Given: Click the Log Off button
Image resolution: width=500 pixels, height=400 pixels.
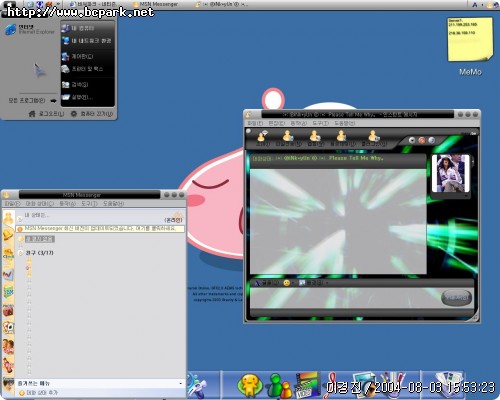Looking at the screenshot, I should pos(46,114).
